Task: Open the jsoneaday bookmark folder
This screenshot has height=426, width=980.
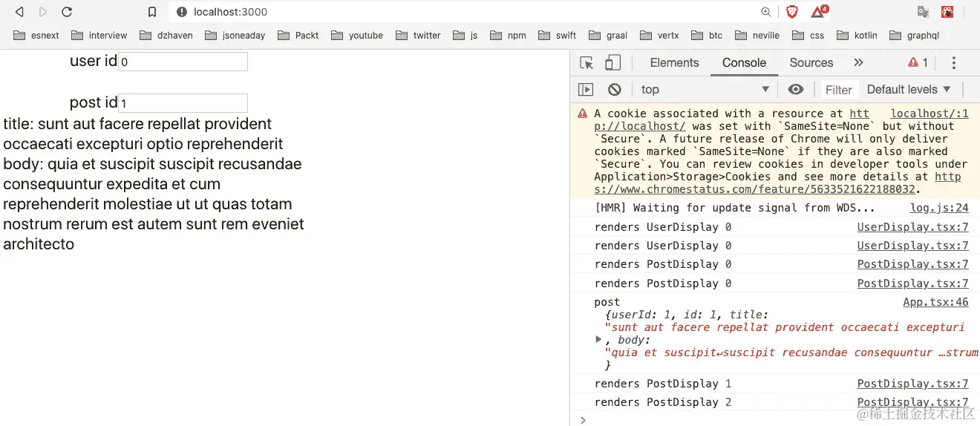Action: coord(235,35)
